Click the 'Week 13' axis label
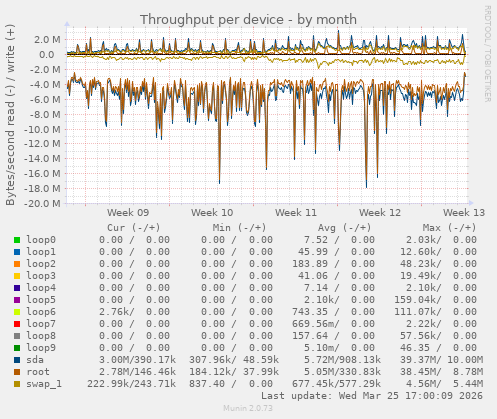This screenshot has width=497, height=419. coord(464,213)
